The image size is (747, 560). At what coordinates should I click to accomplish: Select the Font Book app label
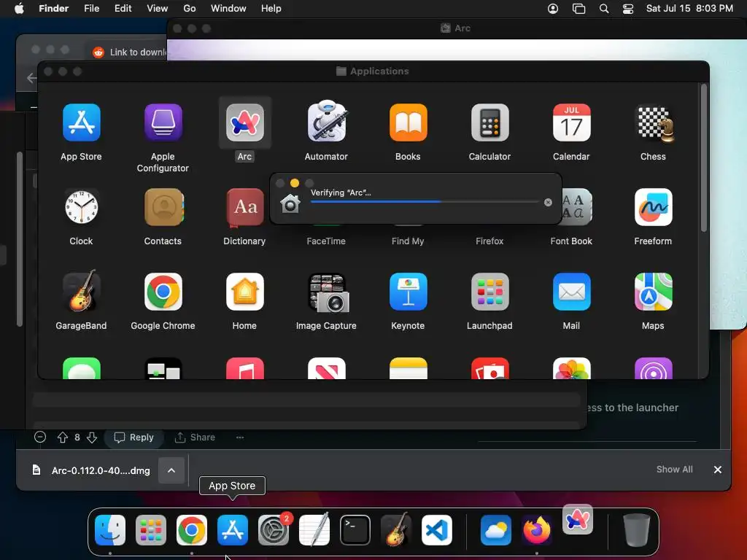pos(571,241)
